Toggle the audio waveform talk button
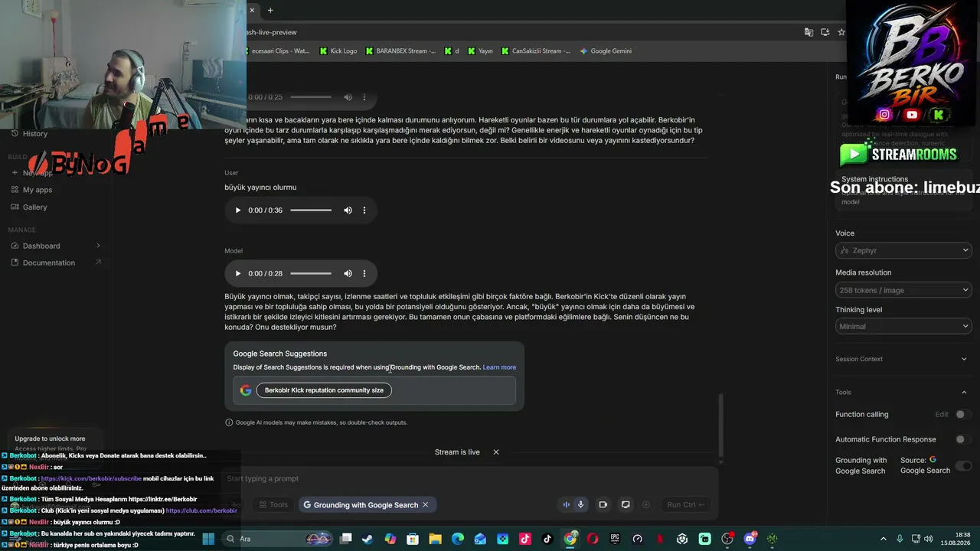Screen dimensions: 980x551 coord(567,505)
